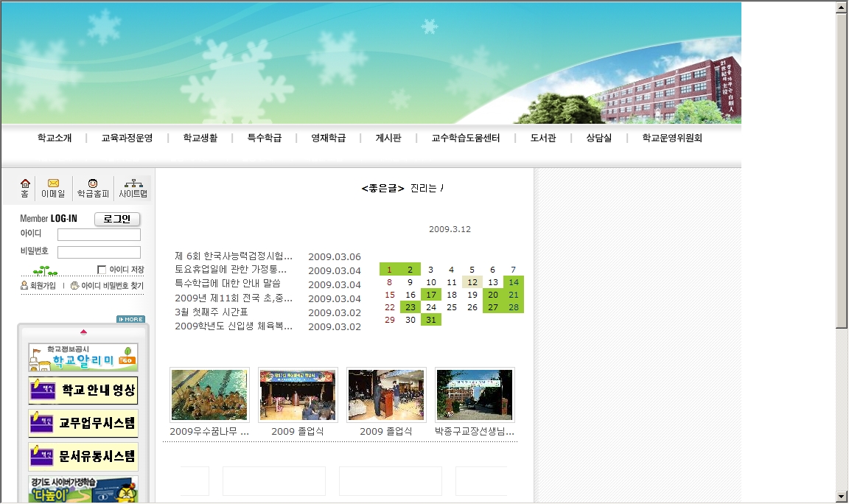Open the 2009우수꿈나무 swimming photo thumbnail
This screenshot has height=504, width=849.
point(209,395)
